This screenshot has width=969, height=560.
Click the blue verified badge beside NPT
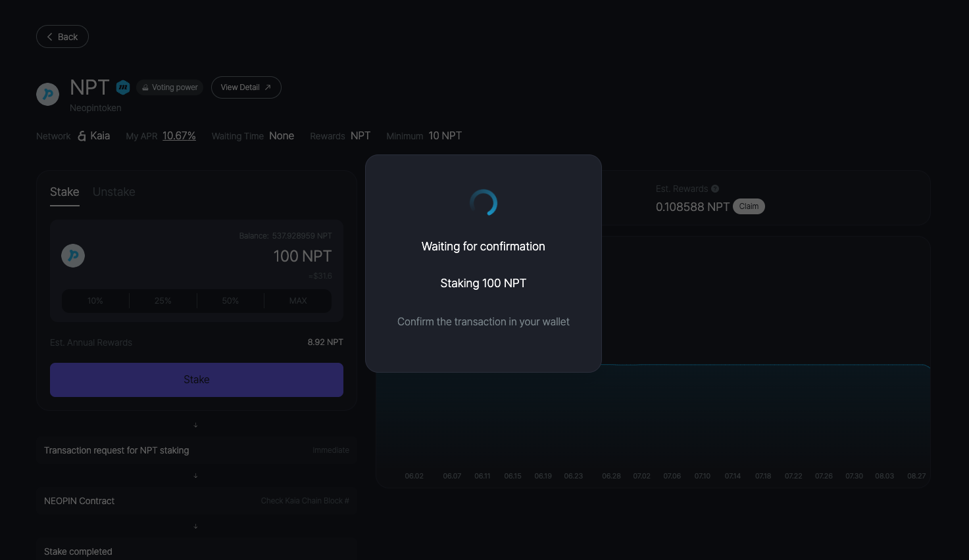coord(123,87)
